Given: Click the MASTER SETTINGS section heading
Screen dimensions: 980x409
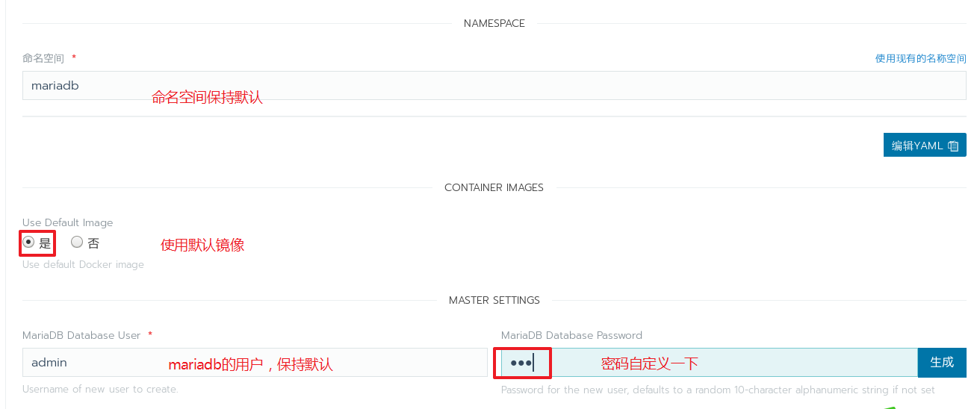Looking at the screenshot, I should 494,300.
